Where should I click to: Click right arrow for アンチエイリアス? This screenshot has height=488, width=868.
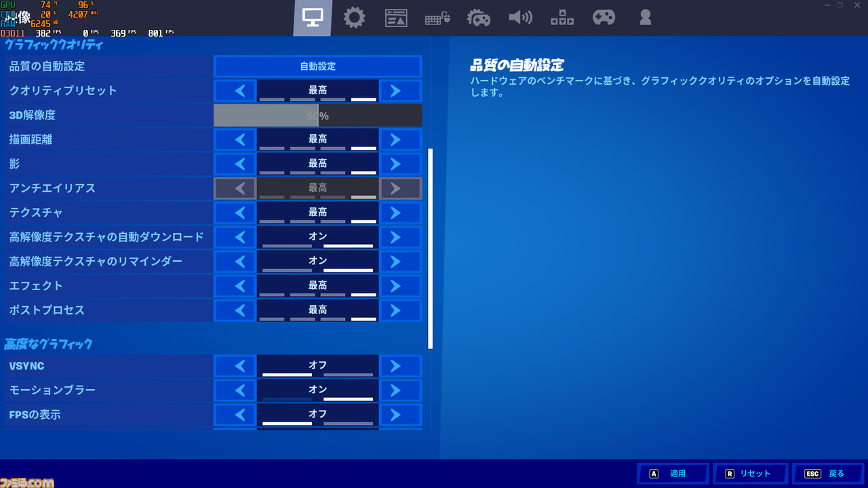point(400,188)
